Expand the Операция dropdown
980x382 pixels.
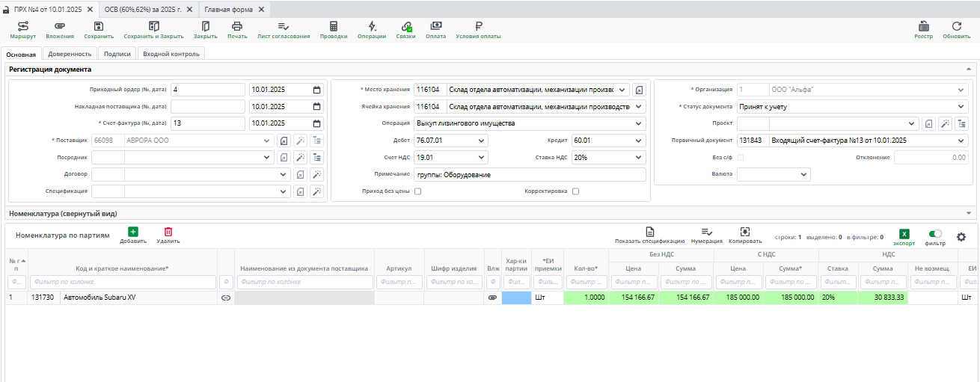(638, 123)
